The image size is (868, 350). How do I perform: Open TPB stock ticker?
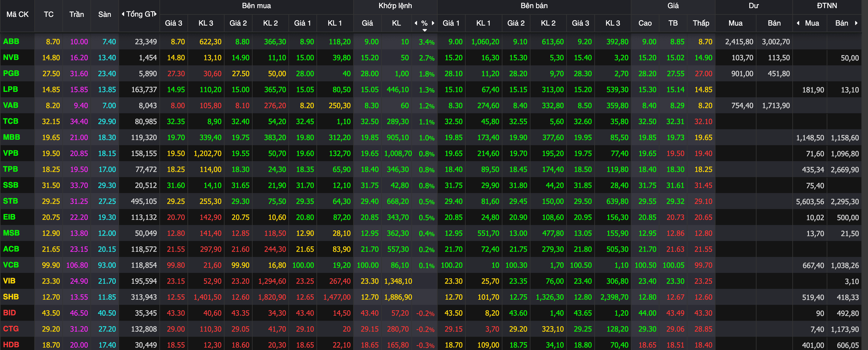pos(11,169)
